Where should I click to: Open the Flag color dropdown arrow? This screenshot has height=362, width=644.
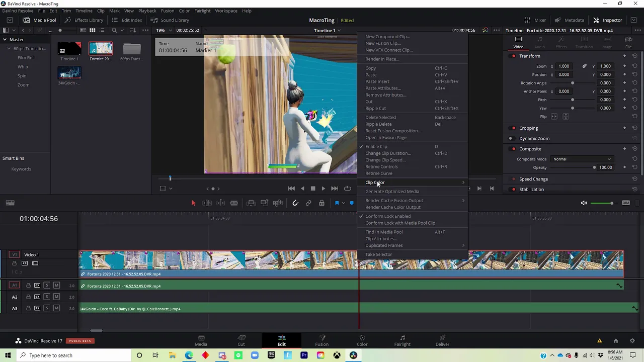(343, 203)
